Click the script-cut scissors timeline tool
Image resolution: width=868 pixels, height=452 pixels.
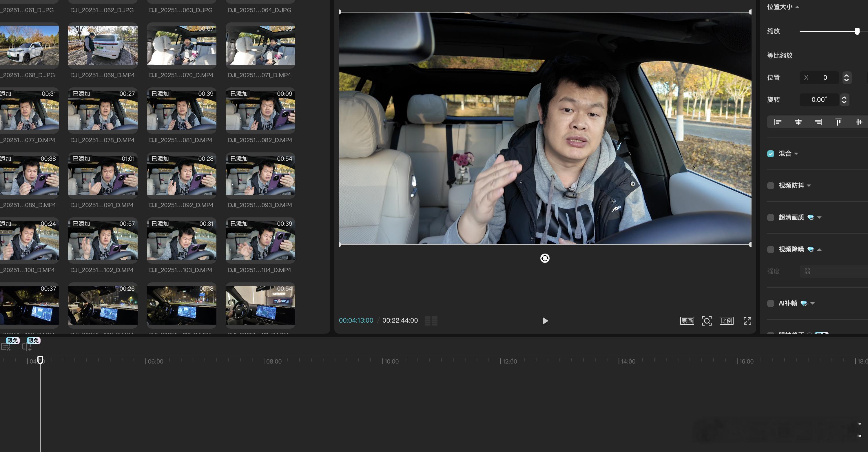pyautogui.click(x=6, y=346)
